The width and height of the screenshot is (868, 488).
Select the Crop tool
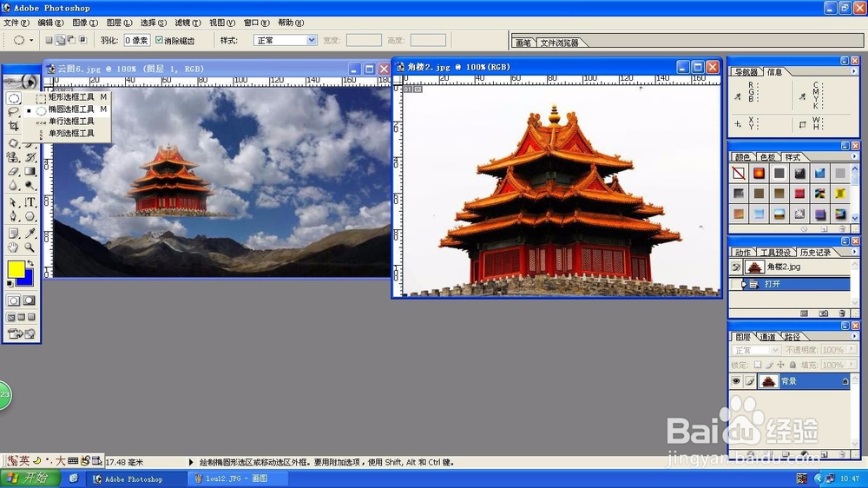point(14,126)
